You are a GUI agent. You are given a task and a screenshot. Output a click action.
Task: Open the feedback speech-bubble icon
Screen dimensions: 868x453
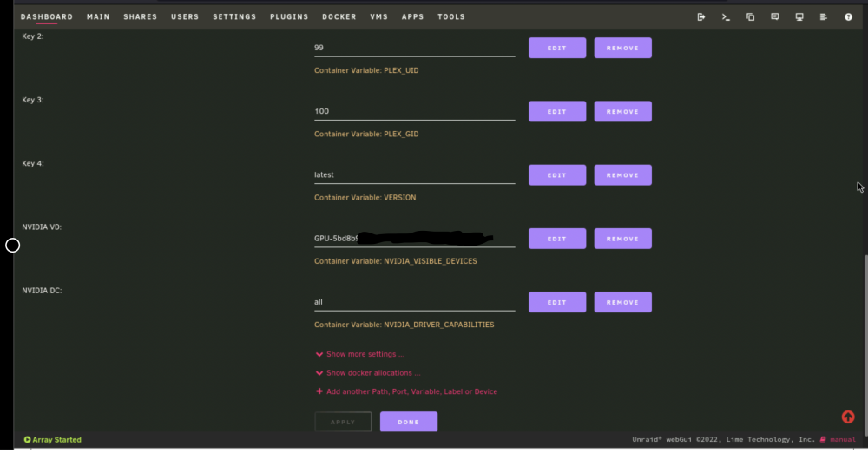click(774, 17)
